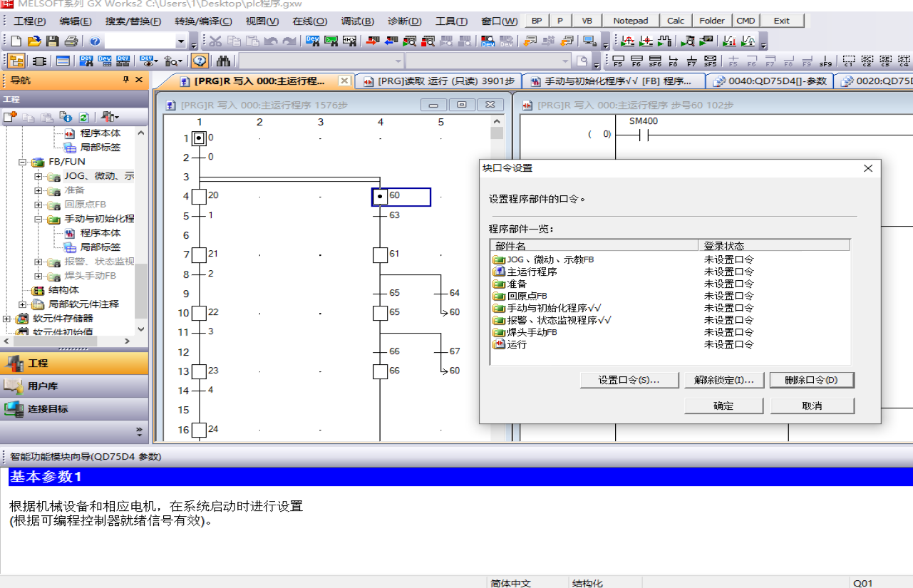Click the Print icon in the toolbar

71,41
